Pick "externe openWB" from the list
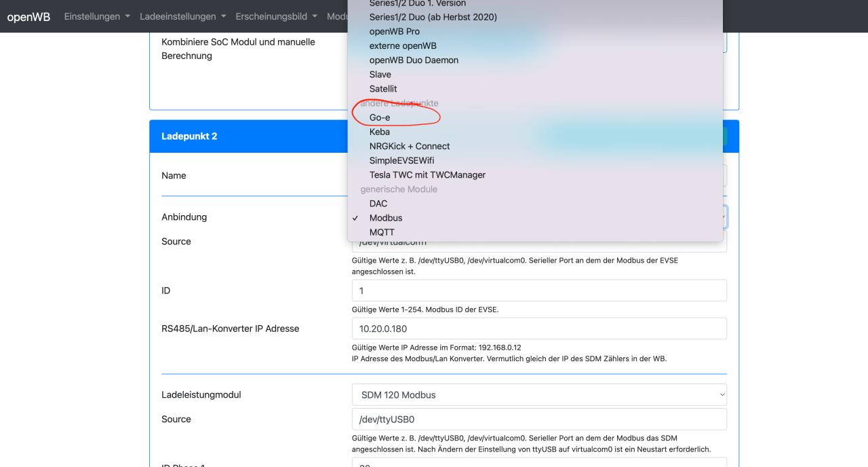 (x=535, y=45)
